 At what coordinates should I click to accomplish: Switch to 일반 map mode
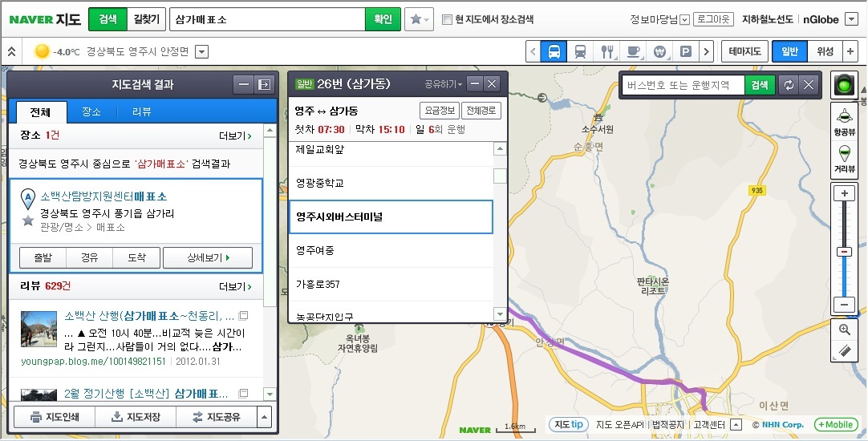pyautogui.click(x=790, y=52)
